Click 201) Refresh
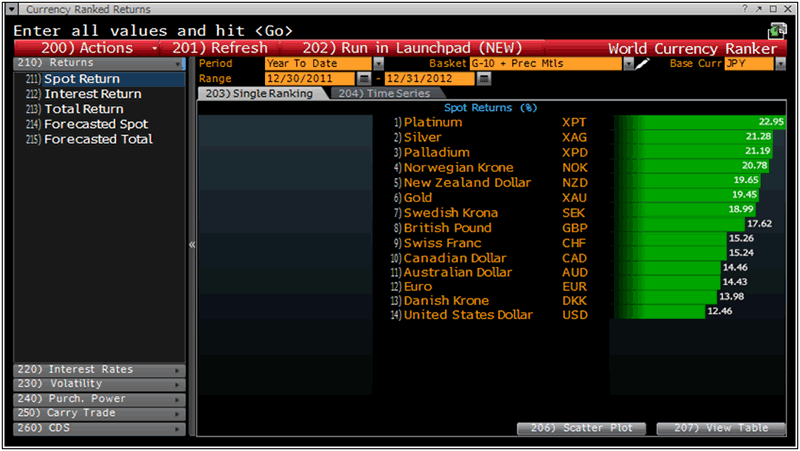The width and height of the screenshot is (800, 451). click(220, 48)
